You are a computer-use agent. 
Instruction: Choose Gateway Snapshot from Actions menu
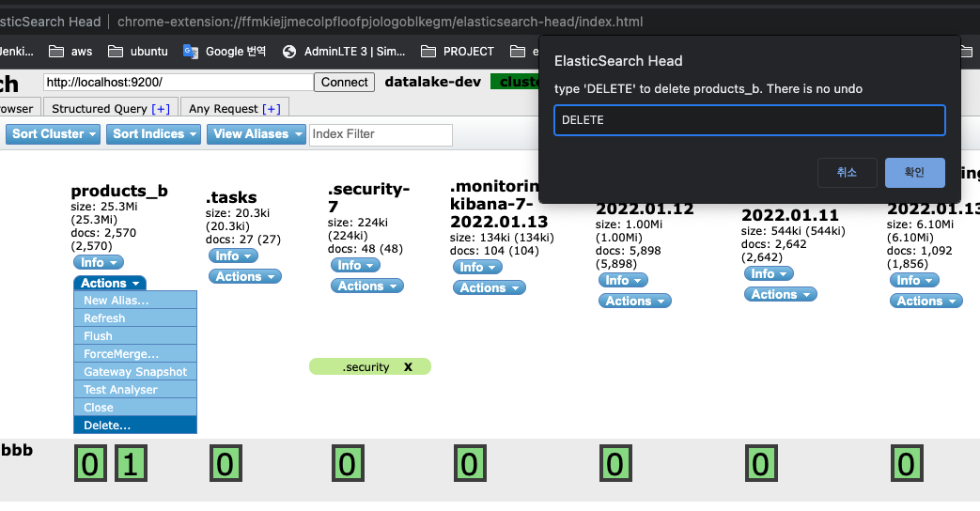click(135, 372)
